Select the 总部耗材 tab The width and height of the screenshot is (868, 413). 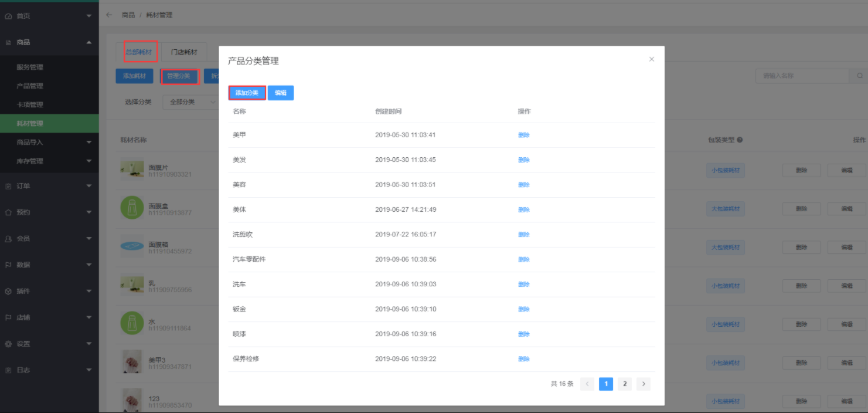138,52
